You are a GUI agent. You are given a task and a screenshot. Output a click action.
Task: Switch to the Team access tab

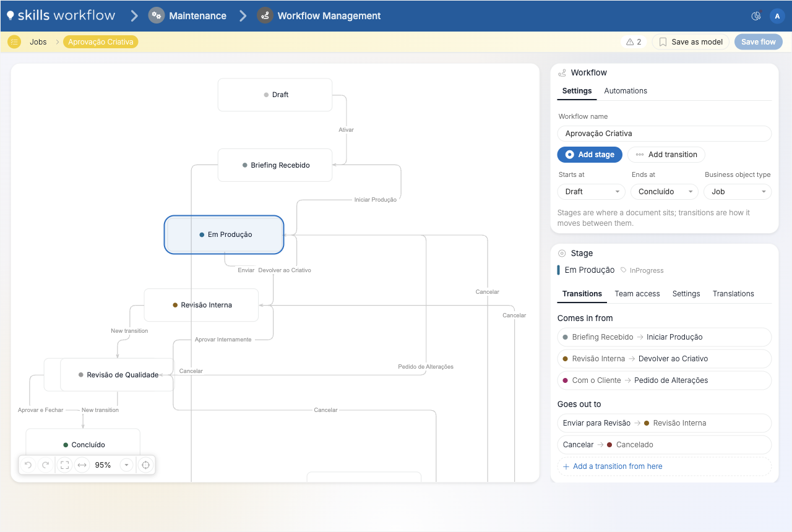click(637, 294)
